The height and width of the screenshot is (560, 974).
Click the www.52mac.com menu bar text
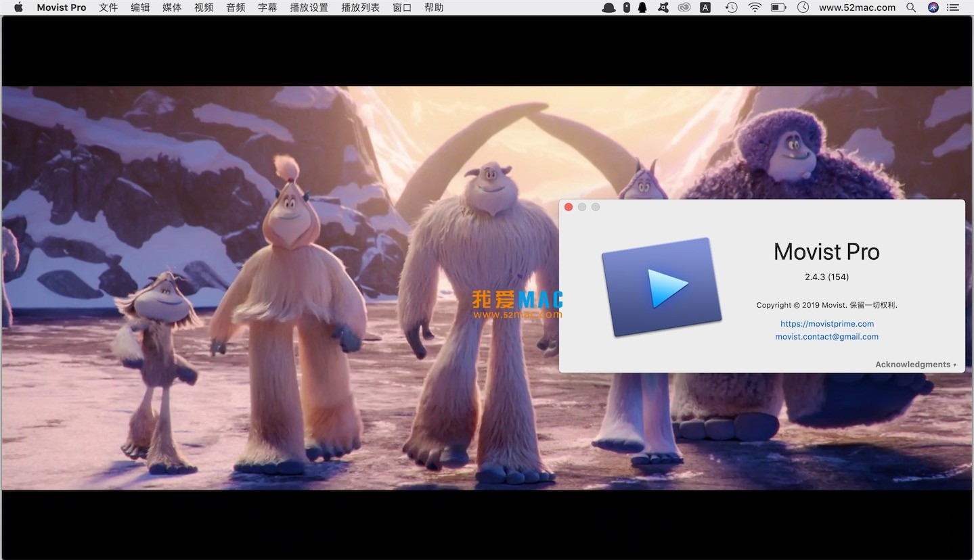tap(857, 7)
